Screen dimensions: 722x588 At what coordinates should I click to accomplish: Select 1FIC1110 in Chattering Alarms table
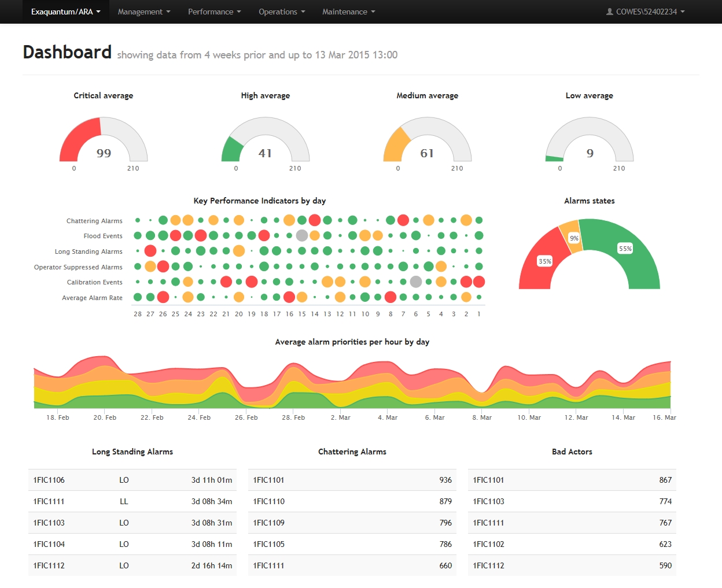(269, 501)
